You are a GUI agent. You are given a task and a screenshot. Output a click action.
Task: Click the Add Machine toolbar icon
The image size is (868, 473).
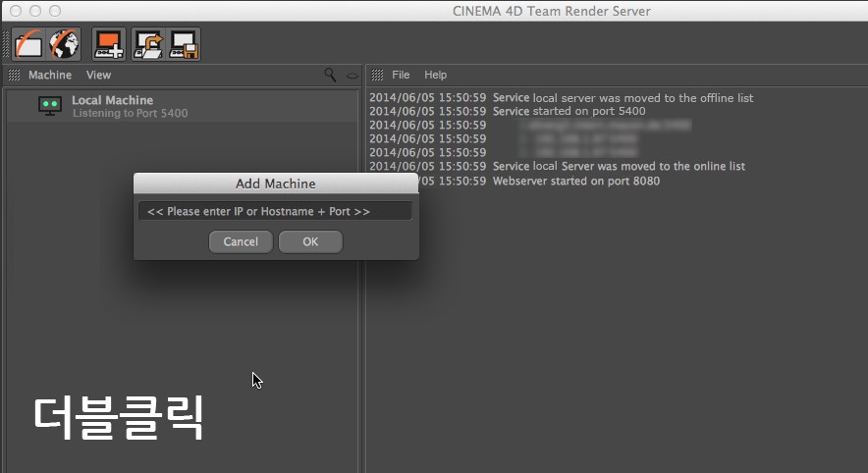[108, 44]
